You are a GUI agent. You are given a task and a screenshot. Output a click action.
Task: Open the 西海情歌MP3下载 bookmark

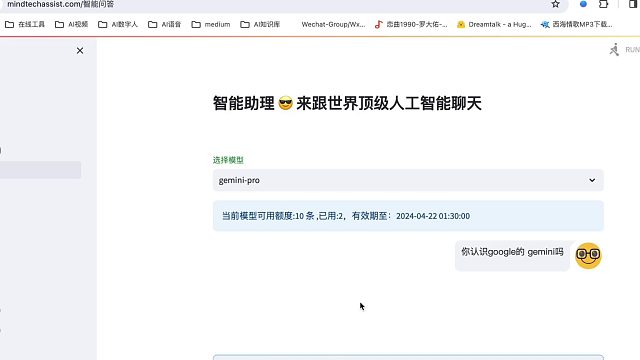(577, 24)
